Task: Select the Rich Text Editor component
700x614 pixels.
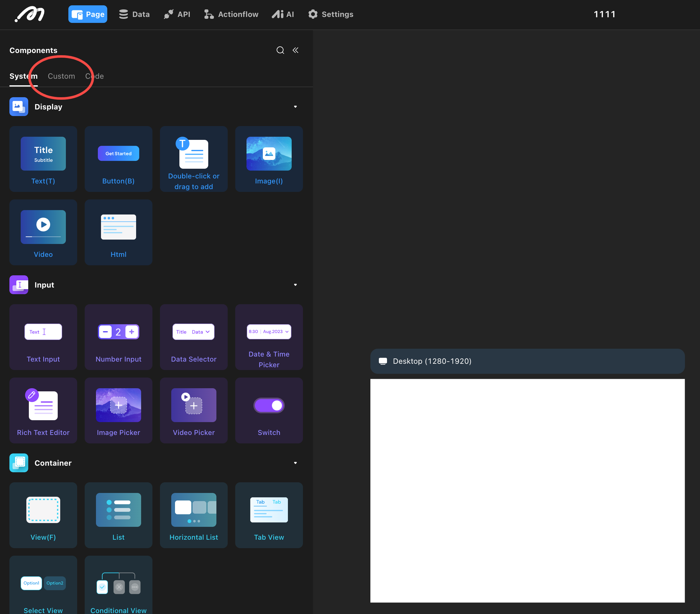Action: [x=43, y=410]
